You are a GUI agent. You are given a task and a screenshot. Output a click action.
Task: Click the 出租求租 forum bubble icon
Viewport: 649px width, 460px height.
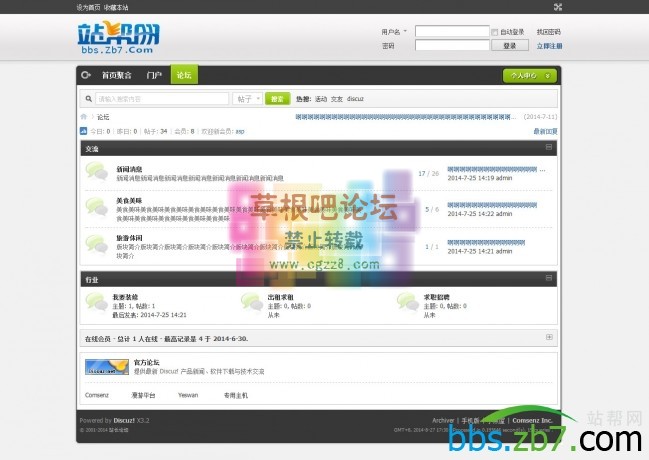(x=252, y=302)
